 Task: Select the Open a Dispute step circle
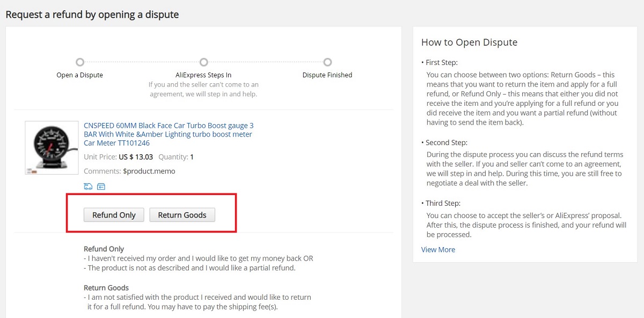(x=79, y=62)
